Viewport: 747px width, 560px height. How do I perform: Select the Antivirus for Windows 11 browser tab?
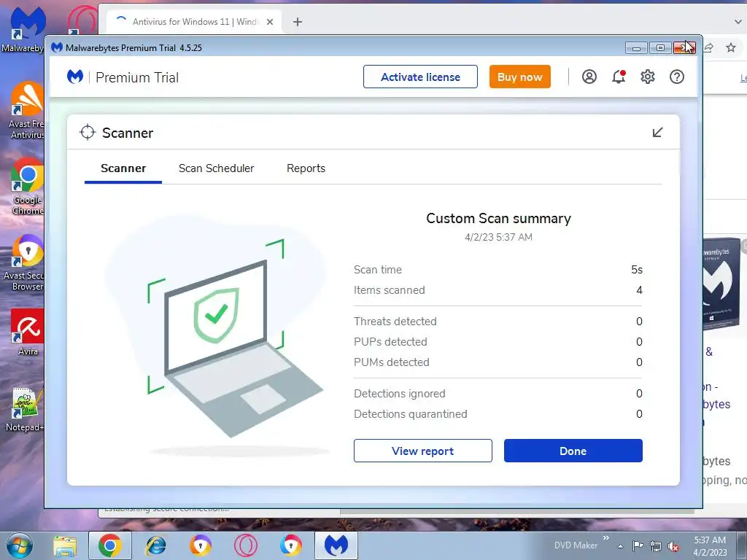click(x=193, y=22)
